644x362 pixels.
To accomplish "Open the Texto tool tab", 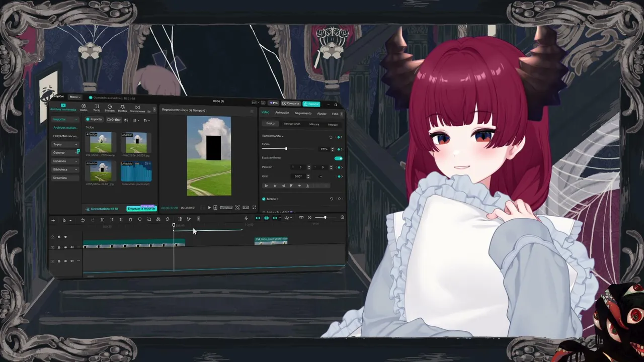I will [x=97, y=108].
